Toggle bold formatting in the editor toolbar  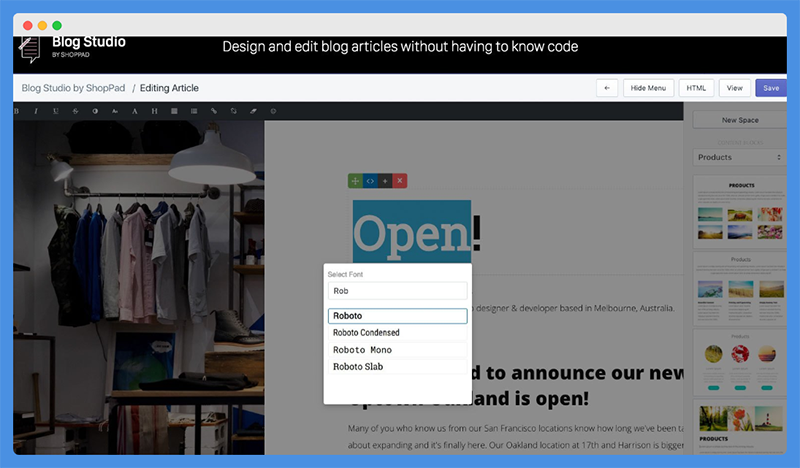[x=16, y=111]
